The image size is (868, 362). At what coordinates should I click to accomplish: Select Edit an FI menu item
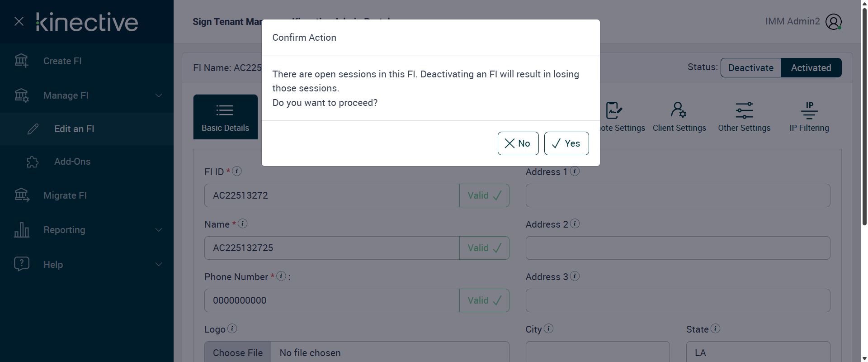click(x=74, y=129)
